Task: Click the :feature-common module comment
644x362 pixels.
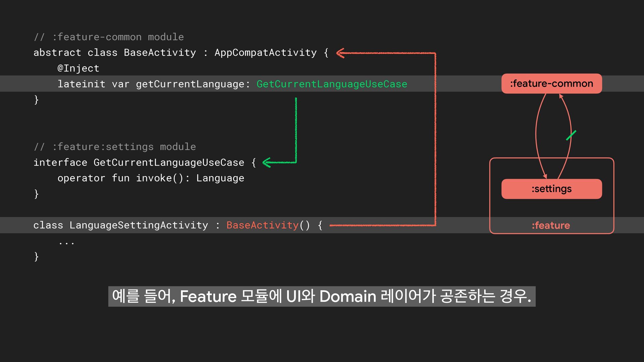Action: 109,37
